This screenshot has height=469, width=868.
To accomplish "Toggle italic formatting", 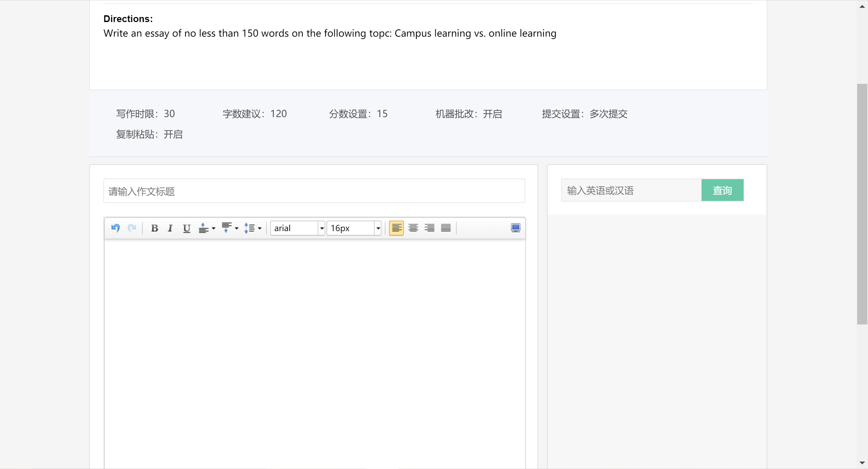I will point(170,228).
